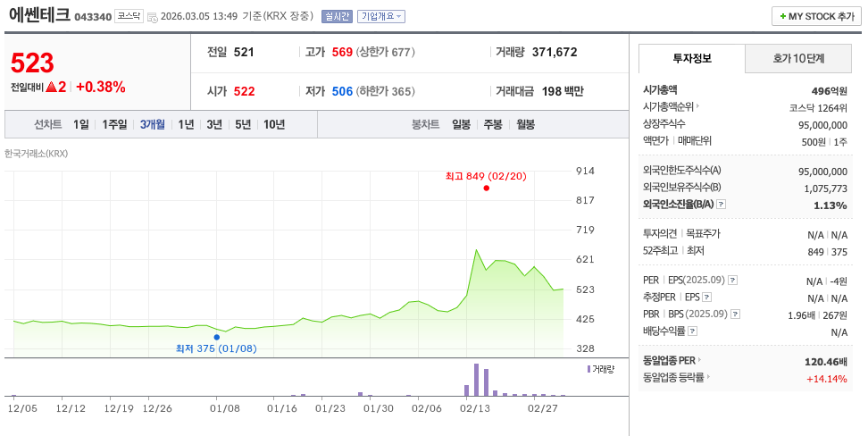868x436 pixels.
Task: Click the 최고 849 (02/20) chart label
Action: (486, 176)
